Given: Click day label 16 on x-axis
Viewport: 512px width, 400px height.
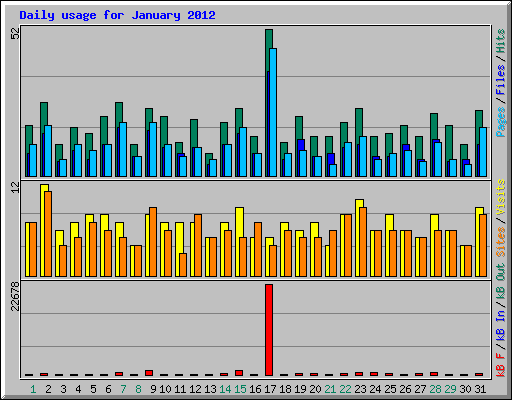Looking at the screenshot, I should click(255, 389).
